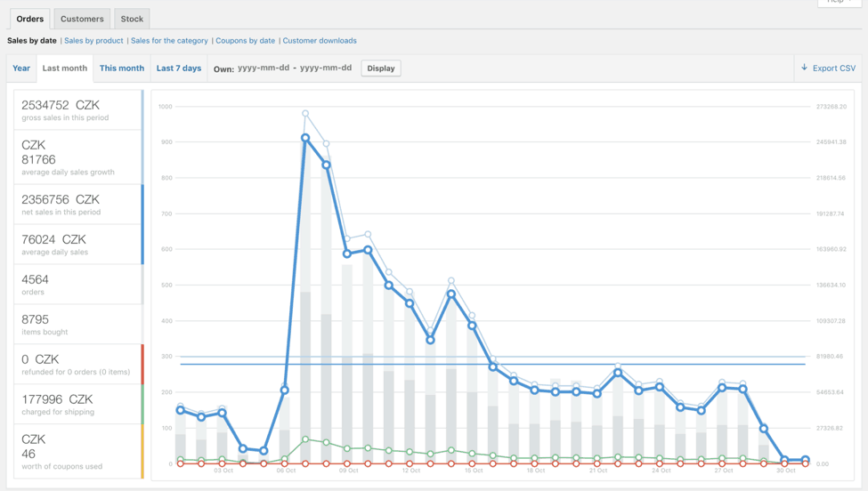Choose Last 7 days range
Image resolution: width=868 pixels, height=491 pixels.
tap(179, 68)
